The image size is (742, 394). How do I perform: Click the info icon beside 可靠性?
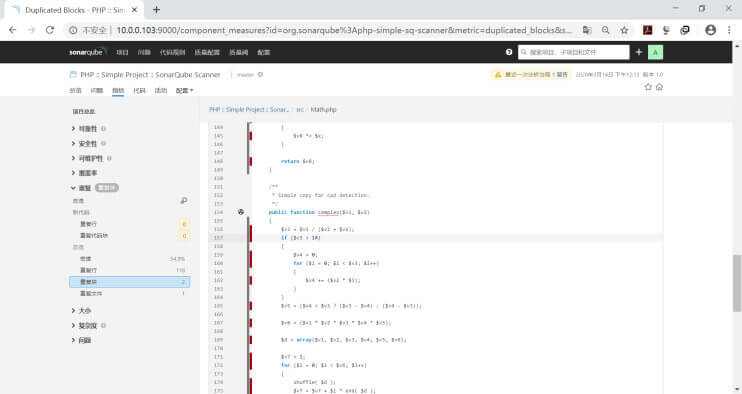coord(103,129)
